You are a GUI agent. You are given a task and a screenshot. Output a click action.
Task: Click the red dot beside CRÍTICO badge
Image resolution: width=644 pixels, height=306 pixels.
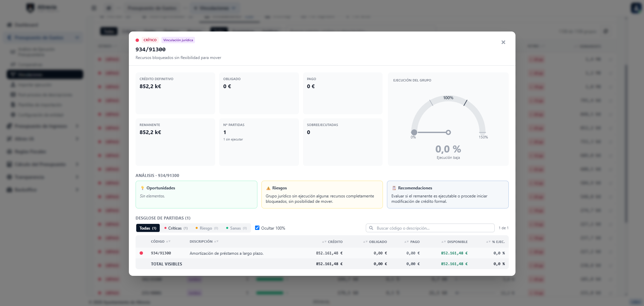point(137,40)
